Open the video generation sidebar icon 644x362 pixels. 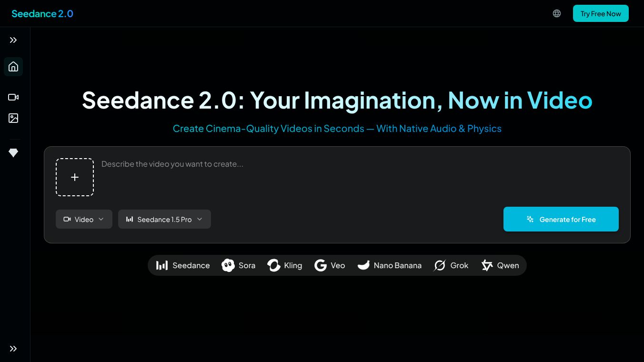[13, 97]
